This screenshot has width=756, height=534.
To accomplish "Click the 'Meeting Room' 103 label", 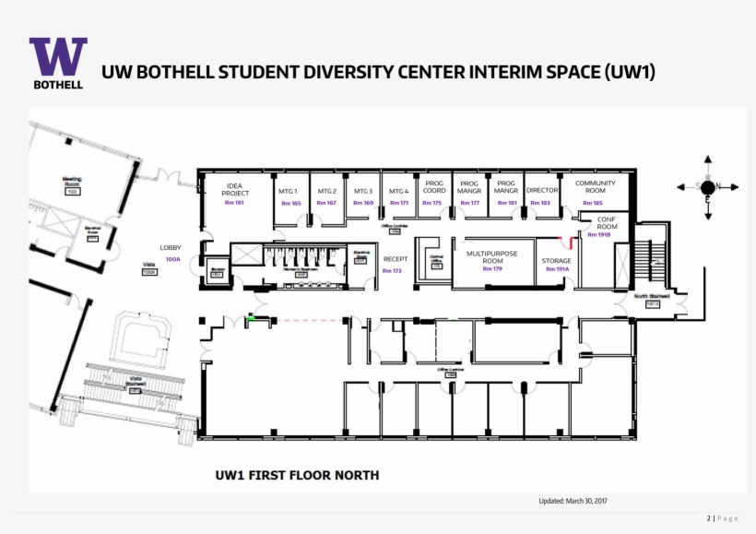I will click(72, 182).
